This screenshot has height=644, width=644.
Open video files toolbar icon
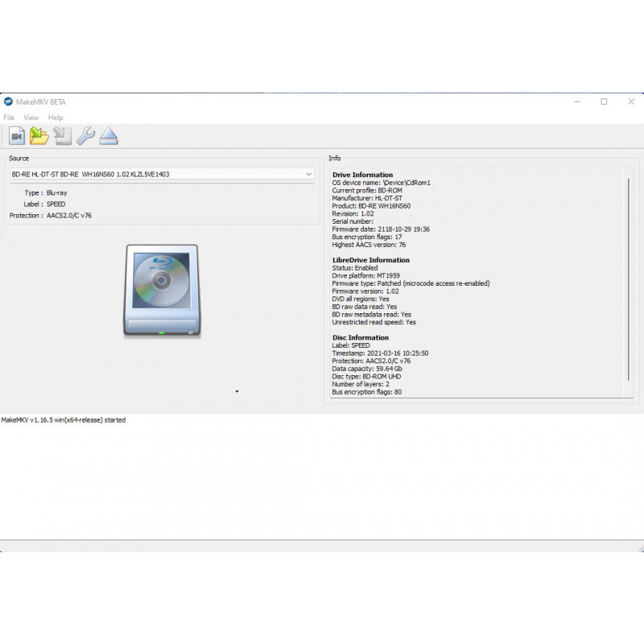pyautogui.click(x=17, y=136)
